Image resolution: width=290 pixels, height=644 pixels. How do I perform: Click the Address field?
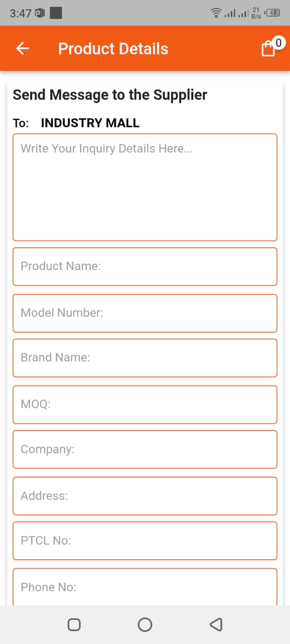(144, 496)
